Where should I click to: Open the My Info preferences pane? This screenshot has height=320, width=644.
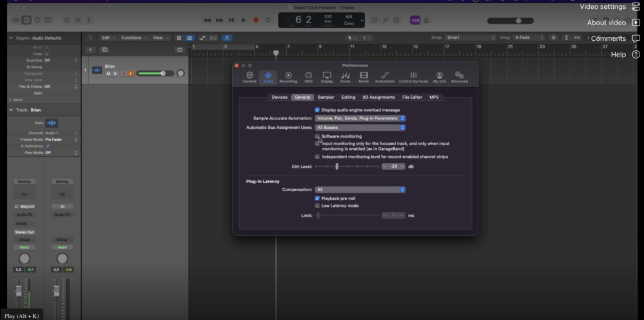440,77
